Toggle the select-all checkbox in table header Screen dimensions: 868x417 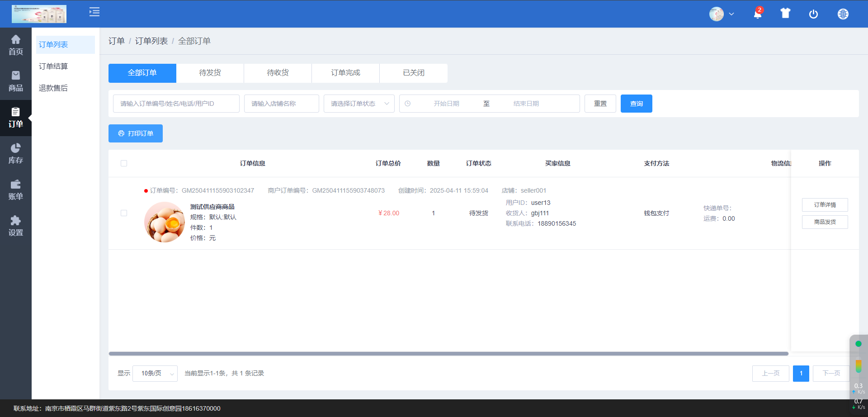click(124, 163)
